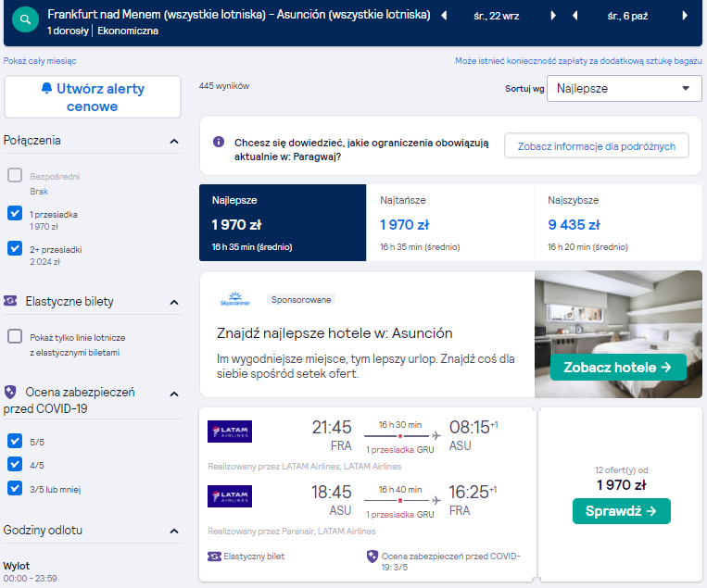The image size is (707, 588).
Task: Move return date back from 6 paź
Action: 574,16
